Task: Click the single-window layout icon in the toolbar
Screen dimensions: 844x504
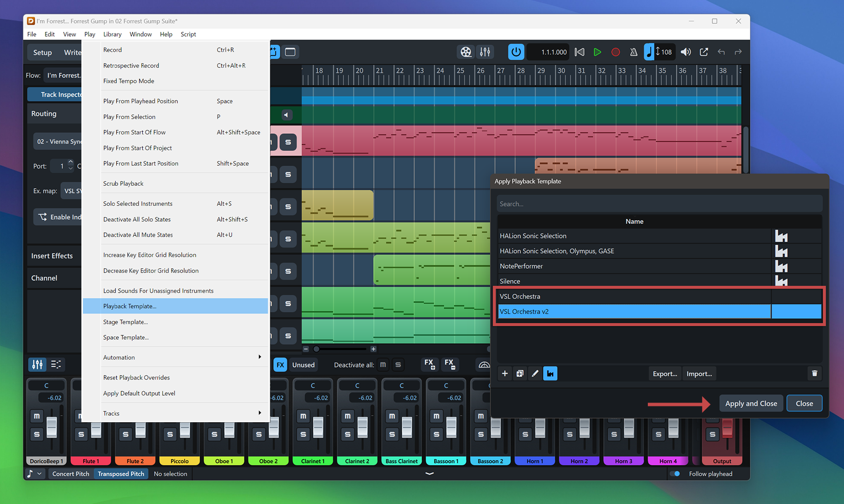Action: [x=290, y=52]
